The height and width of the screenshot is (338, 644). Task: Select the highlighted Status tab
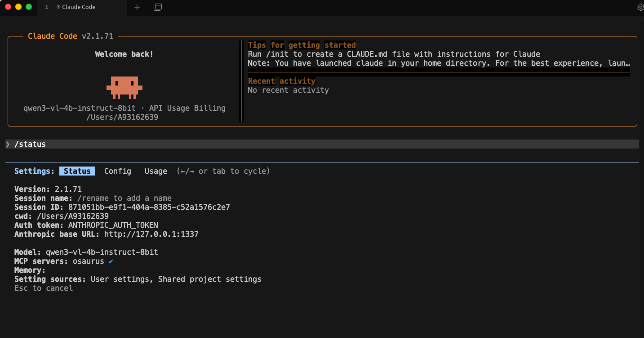pos(76,171)
